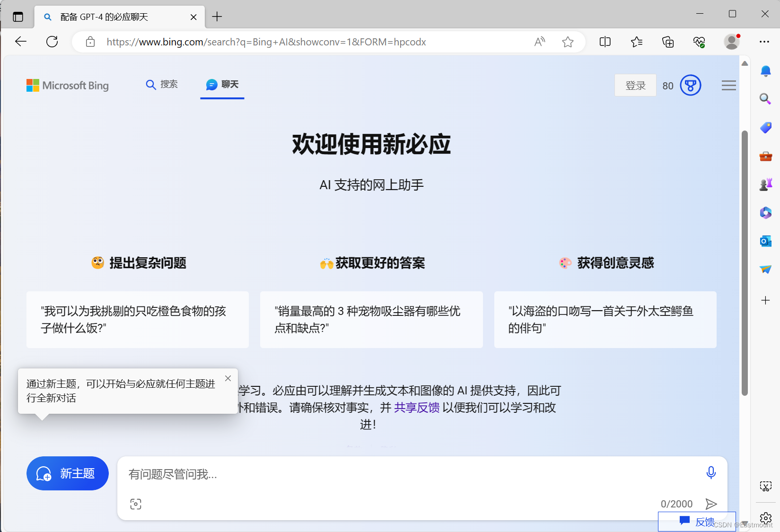Open sidebar games chess icon

pyautogui.click(x=765, y=184)
